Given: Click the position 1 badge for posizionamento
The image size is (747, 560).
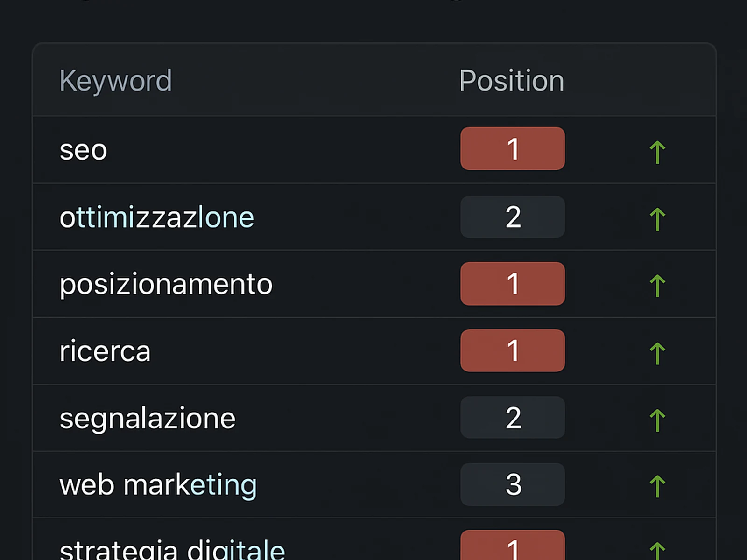Looking at the screenshot, I should click(x=513, y=284).
